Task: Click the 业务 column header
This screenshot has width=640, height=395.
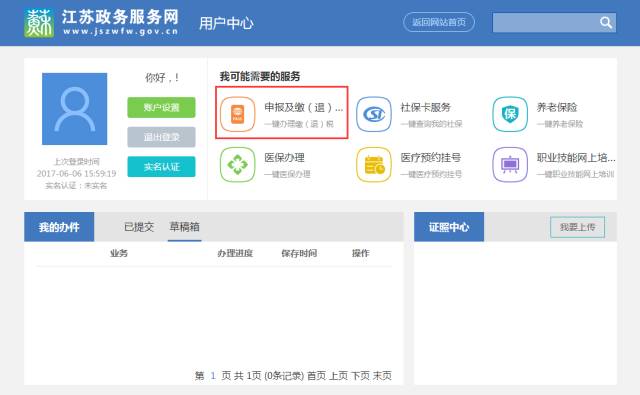Action: point(119,253)
